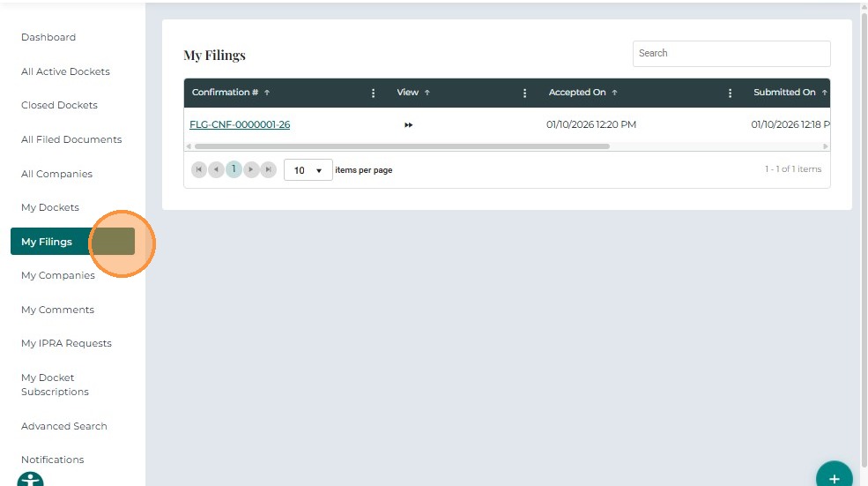Click the My Filings page heading

(215, 56)
